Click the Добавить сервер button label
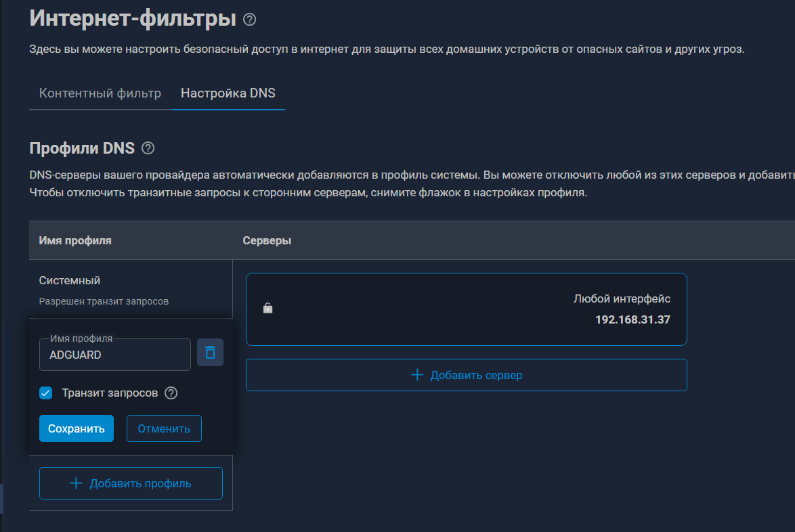 [476, 375]
